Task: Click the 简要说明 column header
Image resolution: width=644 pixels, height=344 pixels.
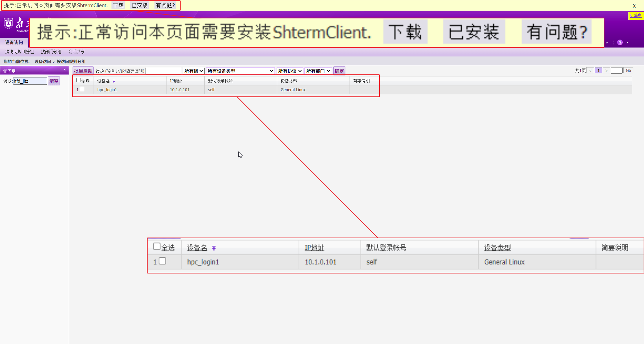Action: (361, 81)
